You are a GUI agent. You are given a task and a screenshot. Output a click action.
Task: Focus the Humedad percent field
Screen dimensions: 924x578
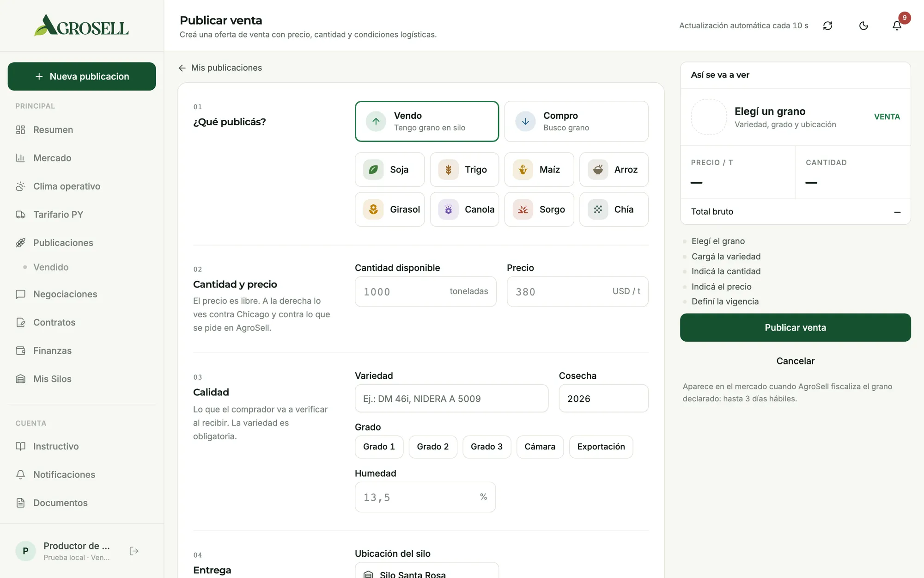(x=425, y=497)
